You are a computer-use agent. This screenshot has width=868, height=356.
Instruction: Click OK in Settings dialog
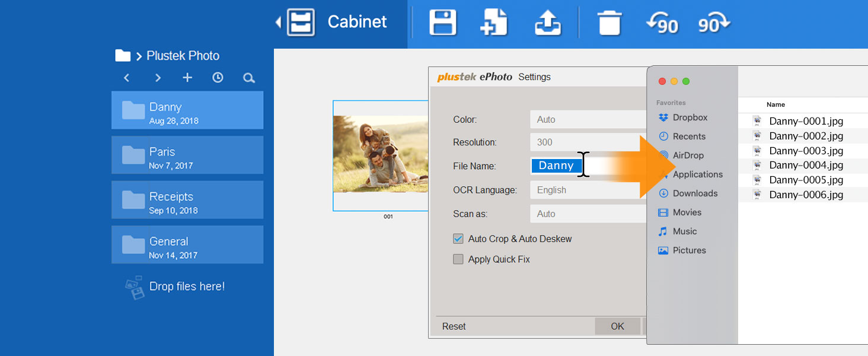[x=617, y=326]
